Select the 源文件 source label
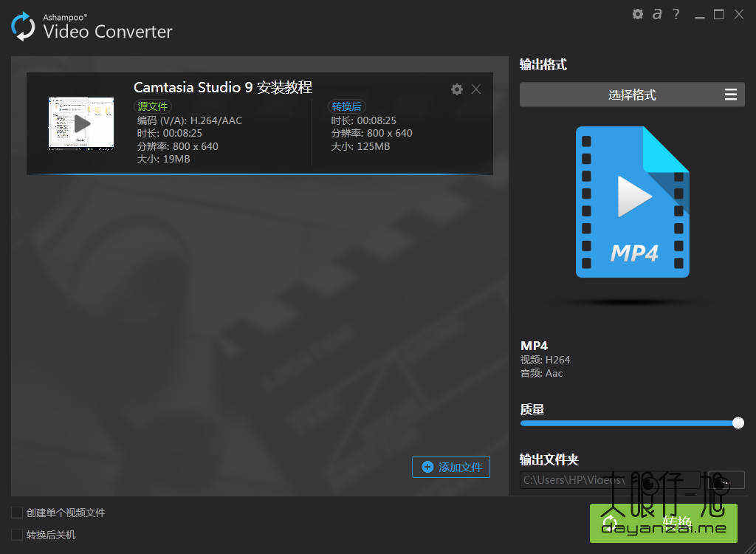The height and width of the screenshot is (554, 756). pyautogui.click(x=152, y=106)
